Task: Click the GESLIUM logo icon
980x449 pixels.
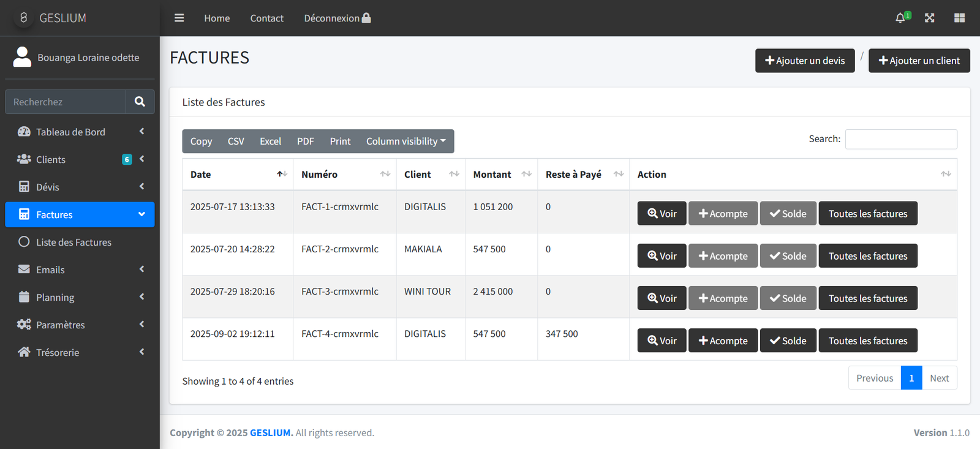Action: pos(23,18)
